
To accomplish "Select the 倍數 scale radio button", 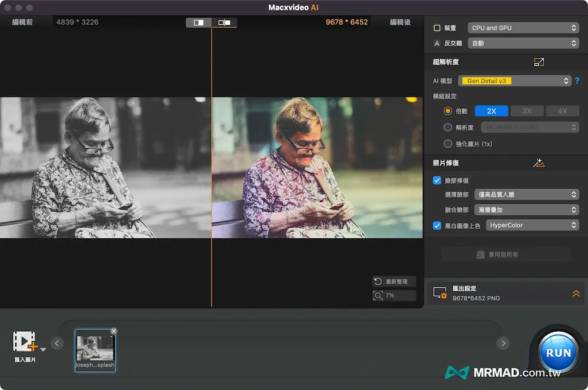I will pyautogui.click(x=448, y=111).
